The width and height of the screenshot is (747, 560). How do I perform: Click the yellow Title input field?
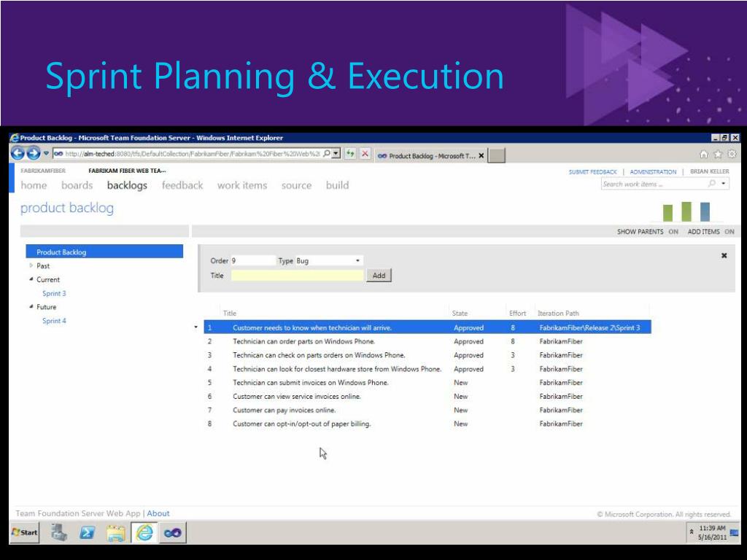pyautogui.click(x=298, y=275)
